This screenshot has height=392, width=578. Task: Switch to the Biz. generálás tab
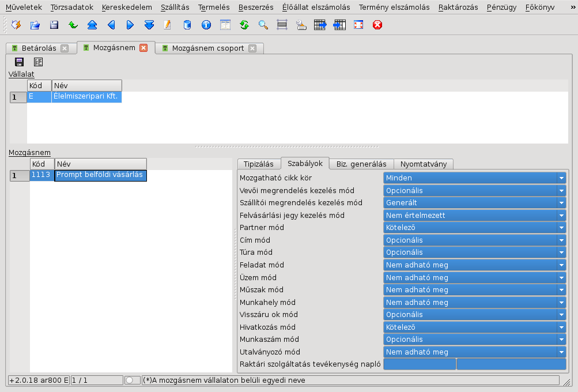(361, 164)
